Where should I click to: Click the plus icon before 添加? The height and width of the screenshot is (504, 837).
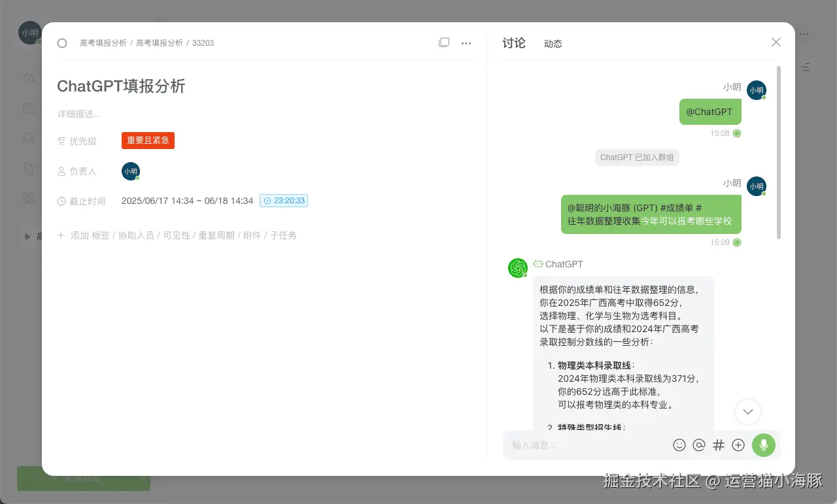tap(61, 235)
